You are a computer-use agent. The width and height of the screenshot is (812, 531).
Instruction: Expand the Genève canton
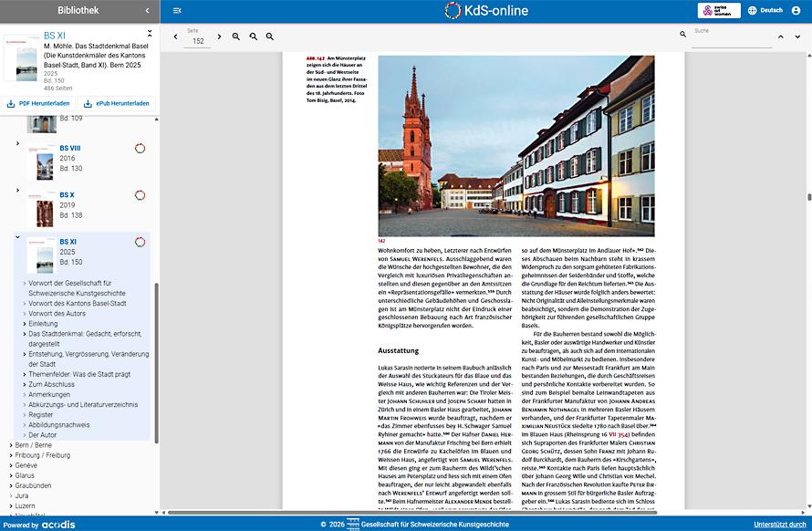point(11,465)
